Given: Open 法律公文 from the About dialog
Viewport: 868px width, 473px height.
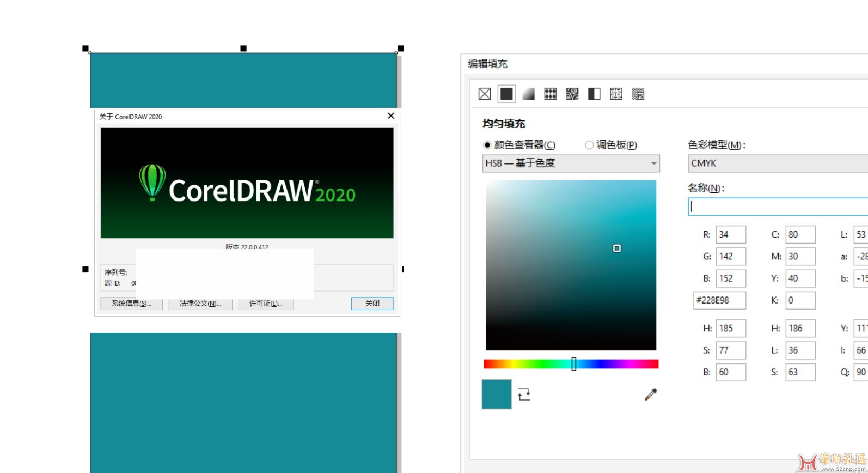Looking at the screenshot, I should [200, 304].
